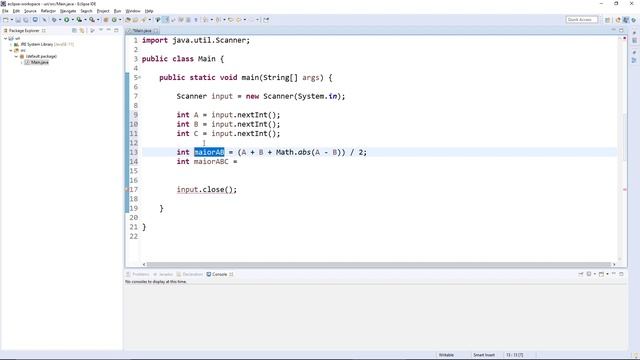Select the Package Explorer tab
The height and width of the screenshot is (360, 640).
pyautogui.click(x=24, y=31)
